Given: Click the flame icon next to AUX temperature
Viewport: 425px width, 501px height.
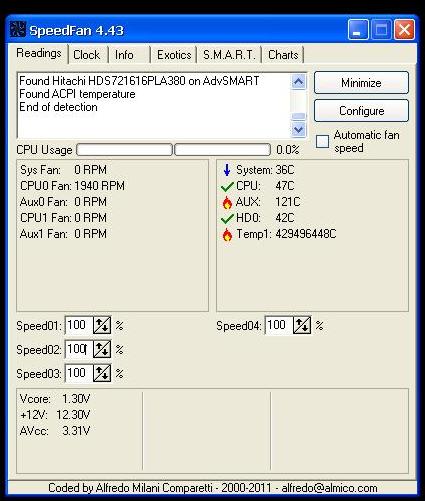Looking at the screenshot, I should [x=227, y=202].
